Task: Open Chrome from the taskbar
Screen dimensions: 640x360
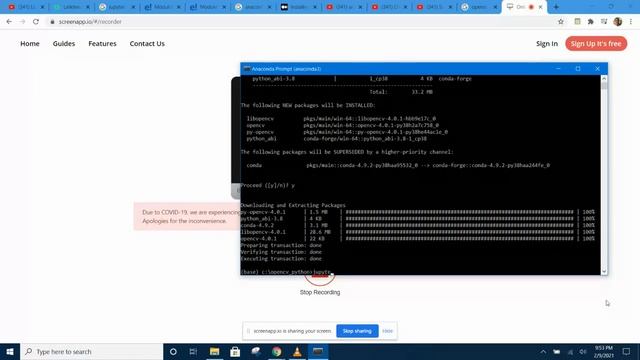Action: point(277,351)
